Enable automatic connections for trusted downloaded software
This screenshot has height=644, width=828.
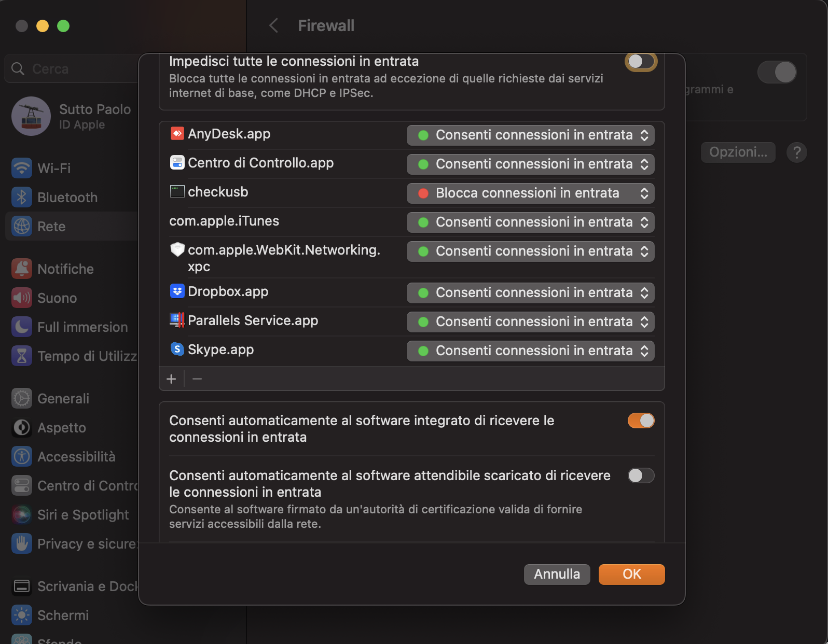(x=641, y=475)
